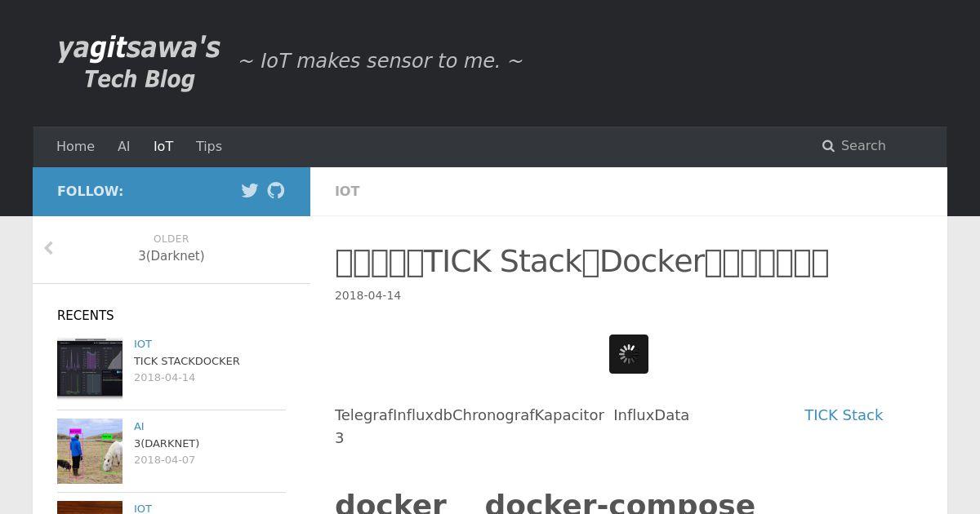The height and width of the screenshot is (514, 980).
Task: Click the yagitsawa's Tech Blog title
Action: coord(139,62)
